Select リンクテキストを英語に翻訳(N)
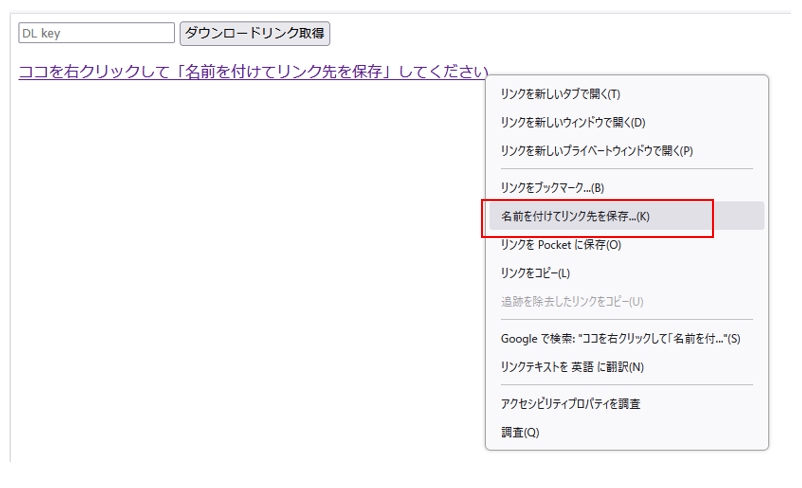This screenshot has width=802, height=488. (572, 367)
